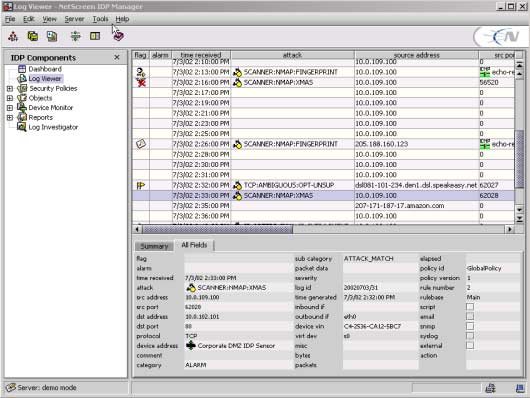
Task: Click the pink toolbar icon under the cursor
Action: [118, 36]
